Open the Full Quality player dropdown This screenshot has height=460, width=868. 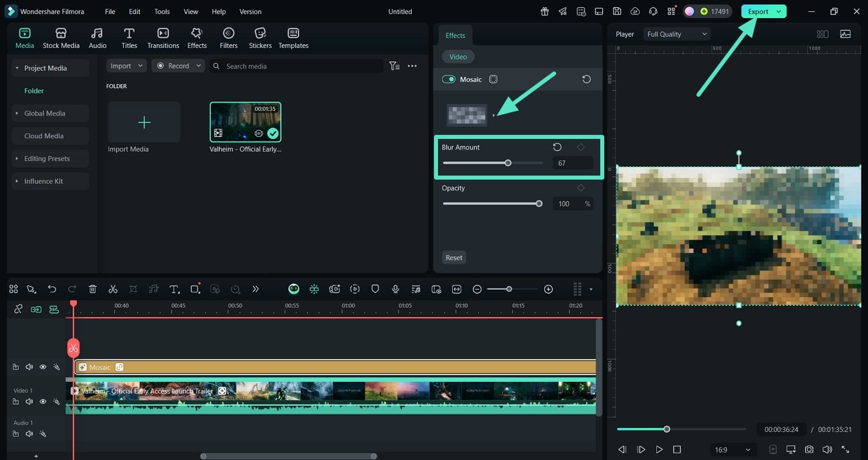point(676,34)
